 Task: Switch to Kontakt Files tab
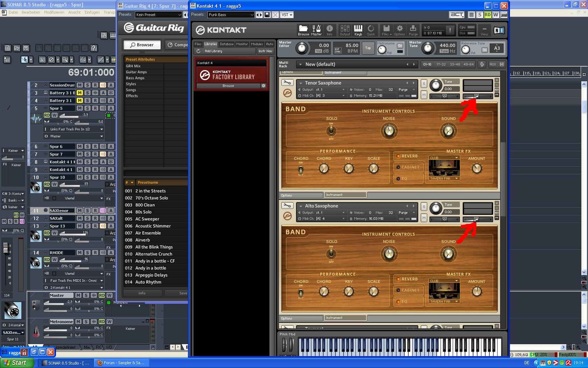tap(198, 44)
